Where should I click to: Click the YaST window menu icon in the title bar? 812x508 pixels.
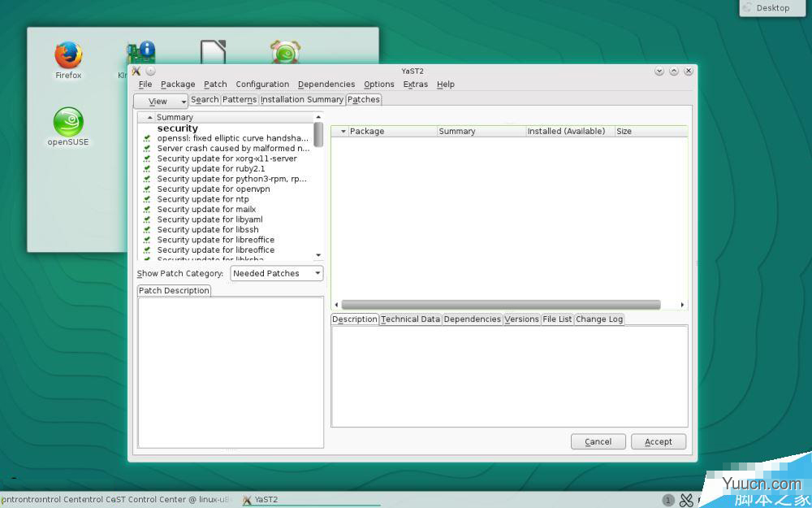[136, 71]
